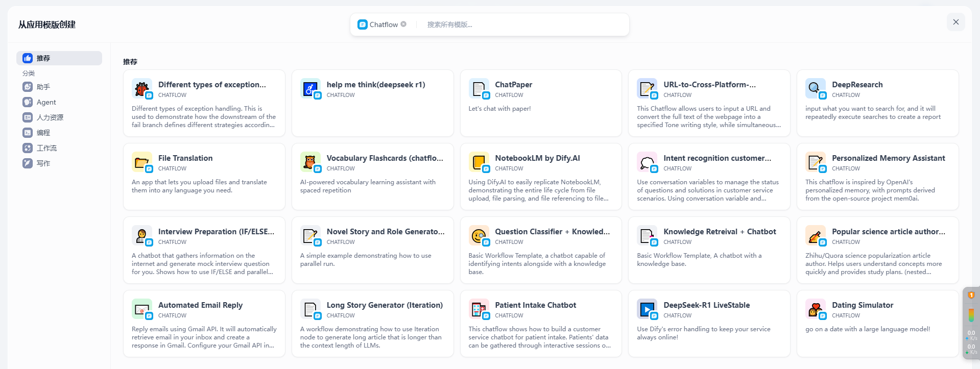Click the Question Classifier smiley icon
This screenshot has width=980, height=369.
click(479, 236)
